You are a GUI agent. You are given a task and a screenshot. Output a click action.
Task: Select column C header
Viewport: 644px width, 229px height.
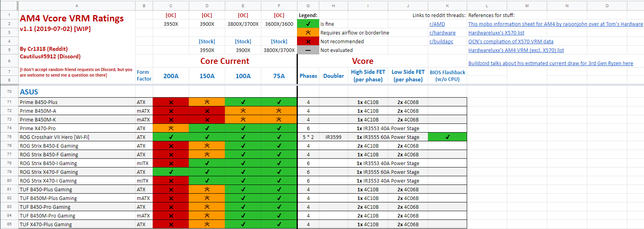click(171, 6)
